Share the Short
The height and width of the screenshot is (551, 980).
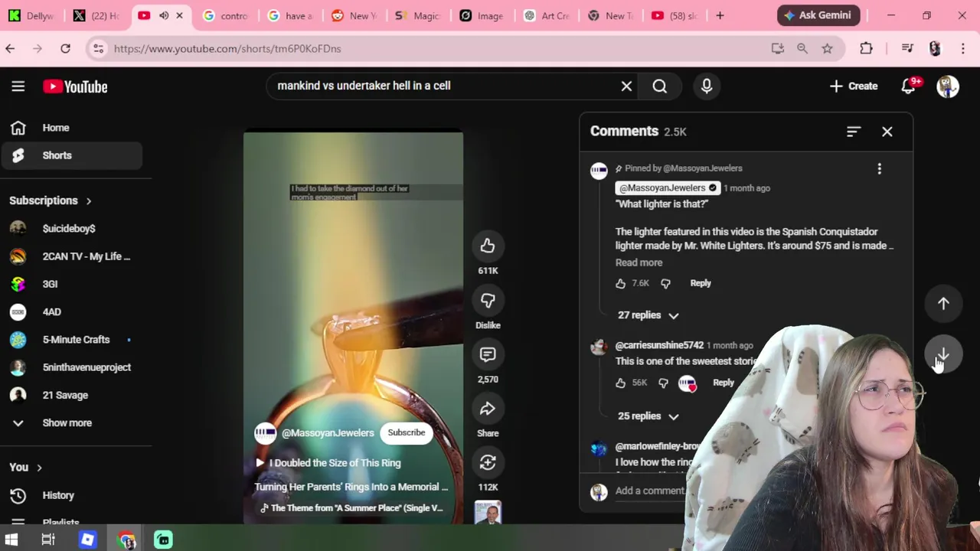tap(488, 409)
